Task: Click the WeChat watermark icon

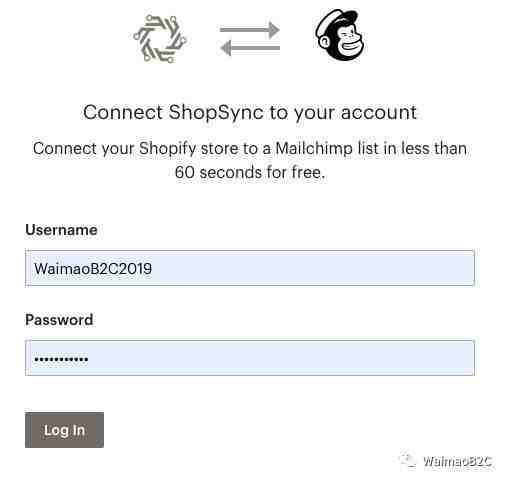Action: click(408, 460)
